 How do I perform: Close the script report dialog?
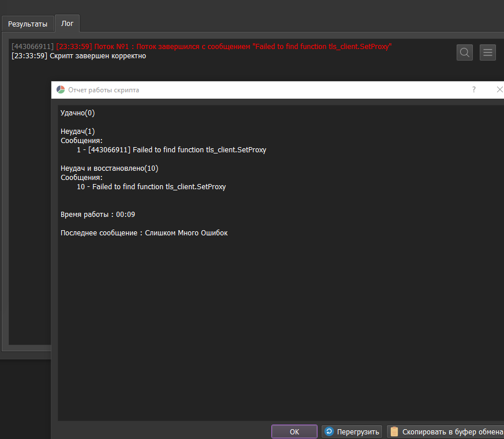499,89
